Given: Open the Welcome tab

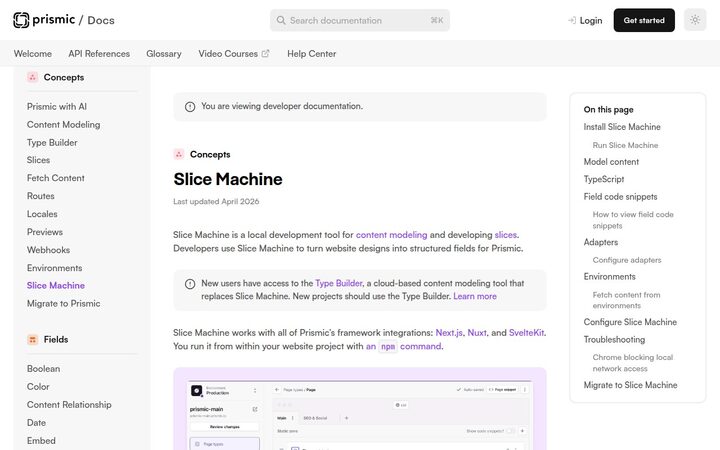Looking at the screenshot, I should (x=33, y=54).
